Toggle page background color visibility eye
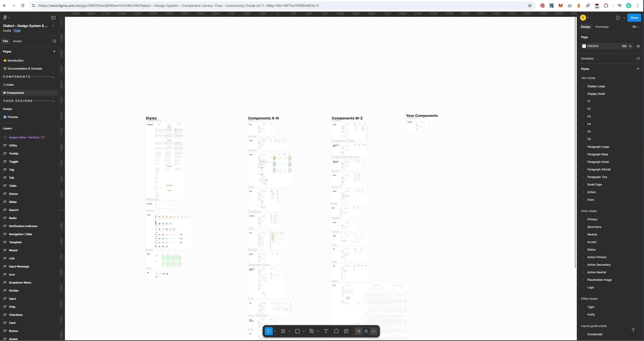This screenshot has height=341, width=644. [638, 46]
